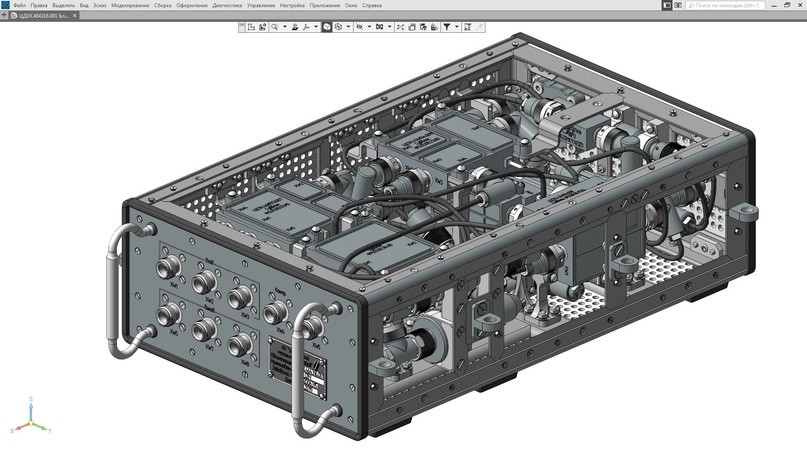
Task: Open the filter funnel dropdown arrow
Action: click(457, 27)
